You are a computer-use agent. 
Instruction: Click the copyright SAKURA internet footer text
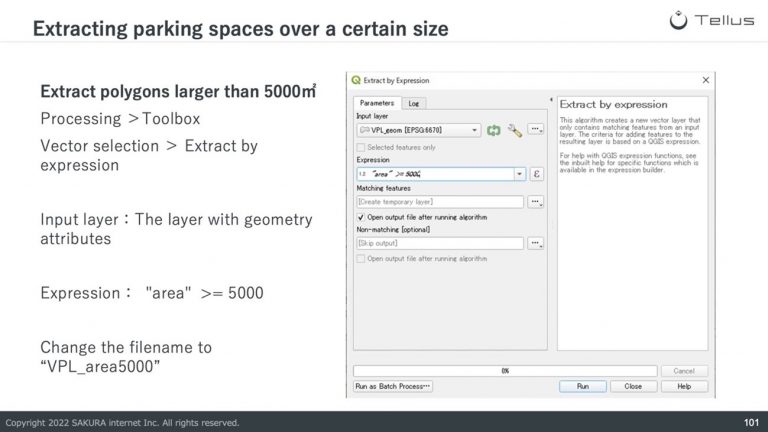[122, 423]
